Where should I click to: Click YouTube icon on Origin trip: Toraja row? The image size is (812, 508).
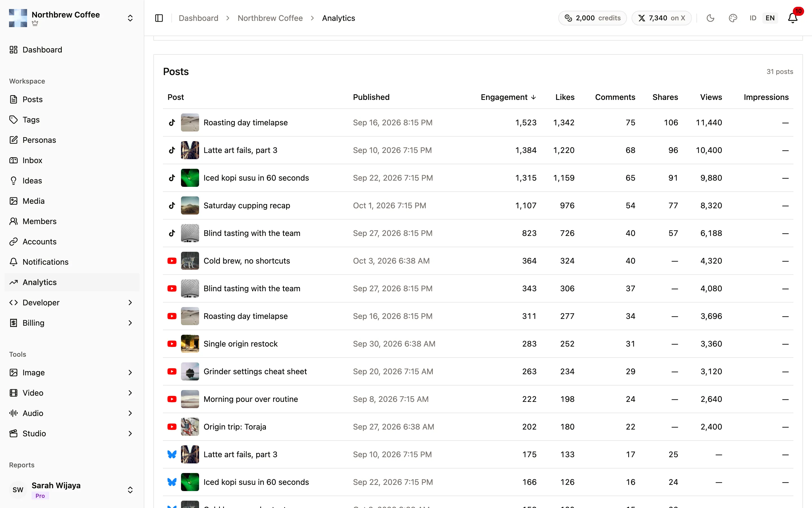[x=172, y=427]
